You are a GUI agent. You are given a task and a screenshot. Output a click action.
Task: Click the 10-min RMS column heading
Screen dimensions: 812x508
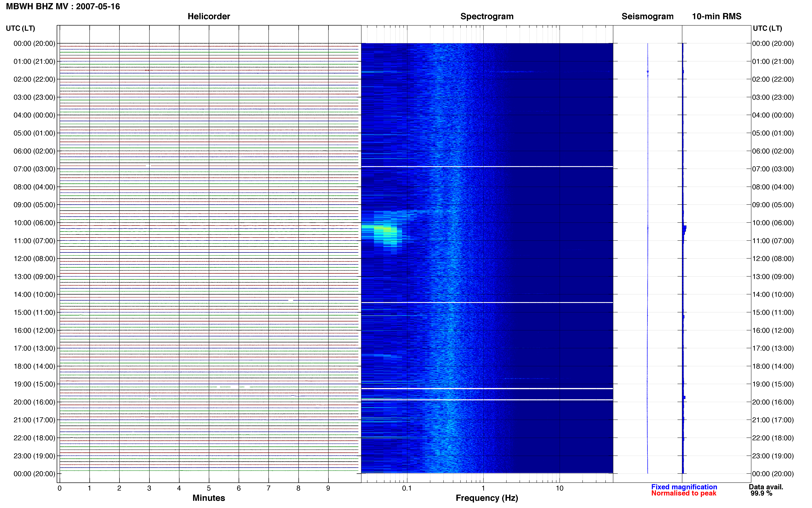(717, 16)
